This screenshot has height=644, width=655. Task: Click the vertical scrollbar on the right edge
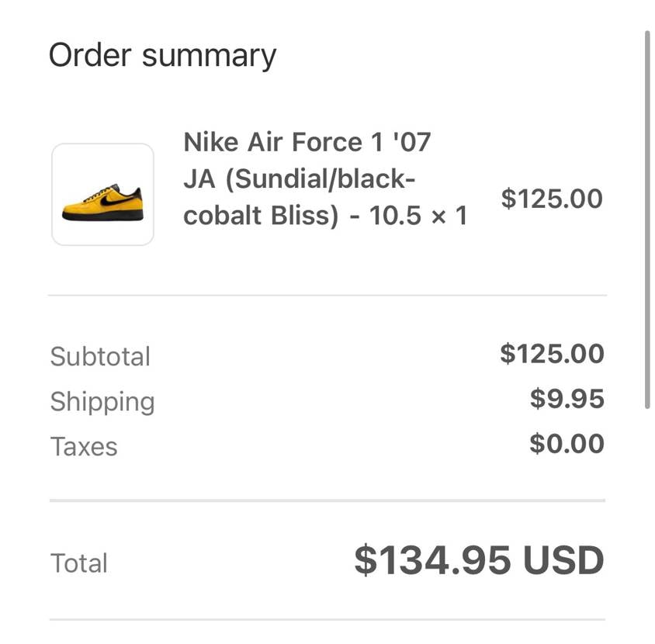[647, 219]
